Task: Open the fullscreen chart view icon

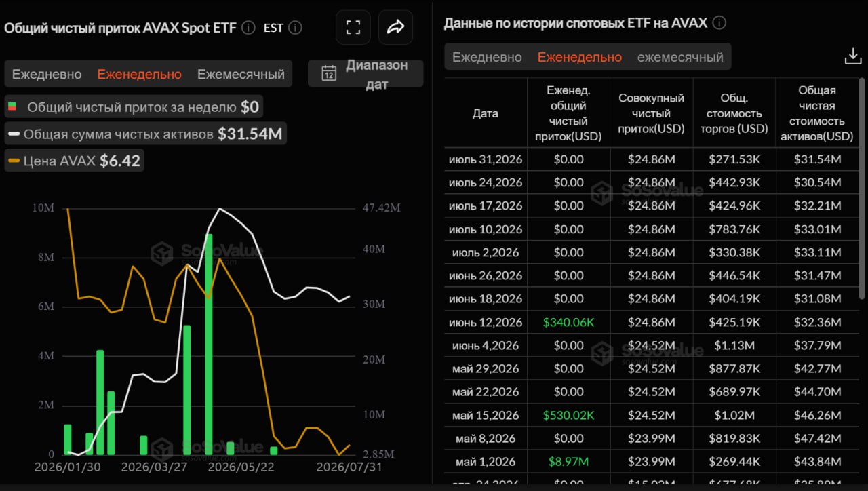Action: [x=353, y=27]
